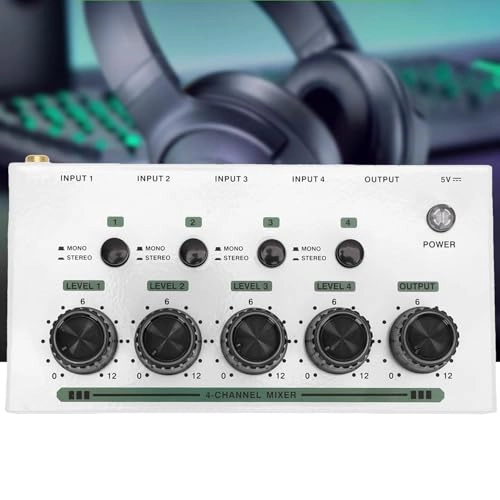The height and width of the screenshot is (500, 500).
Task: Toggle channel 4 mono/stereo push button
Action: click(x=349, y=253)
